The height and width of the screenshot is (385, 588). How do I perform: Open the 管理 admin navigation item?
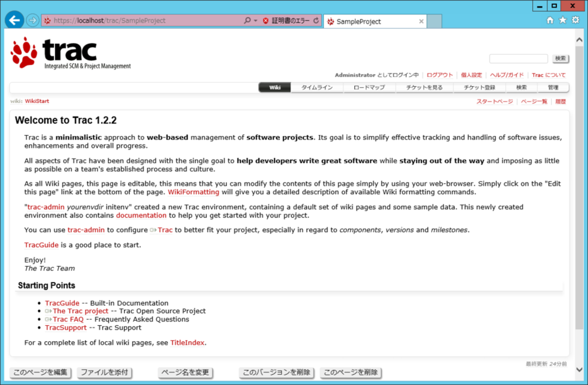point(553,88)
